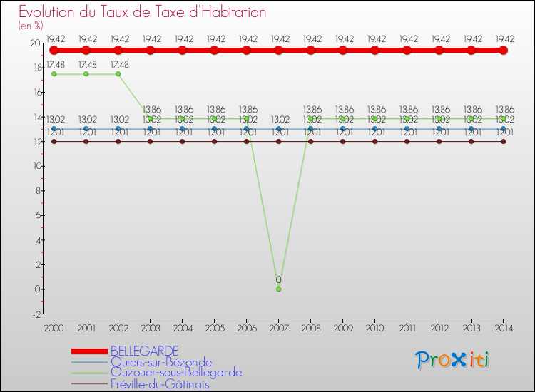
Task: Click the green 17.48 data point for 2002
Action: 118,74
